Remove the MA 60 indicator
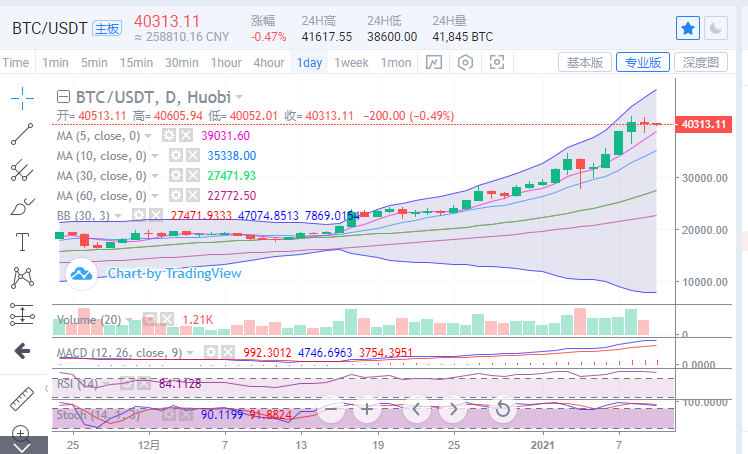This screenshot has width=748, height=454. tap(192, 196)
